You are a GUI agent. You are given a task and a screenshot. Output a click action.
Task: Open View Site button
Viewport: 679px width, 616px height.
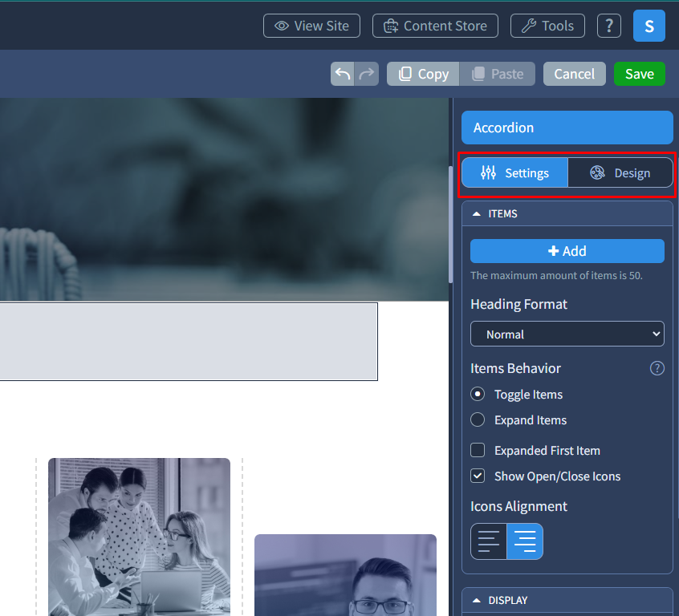(311, 26)
